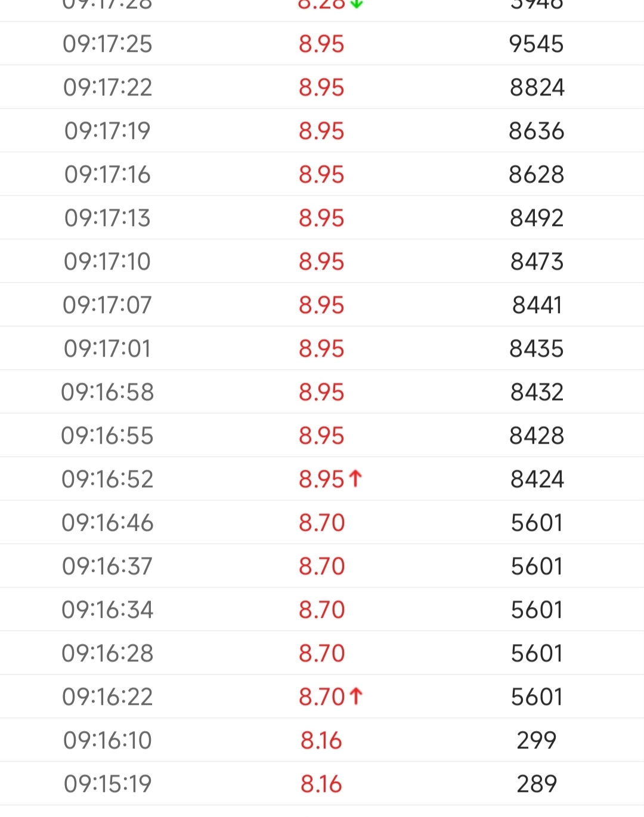Tap the volume value 8435

(x=536, y=349)
